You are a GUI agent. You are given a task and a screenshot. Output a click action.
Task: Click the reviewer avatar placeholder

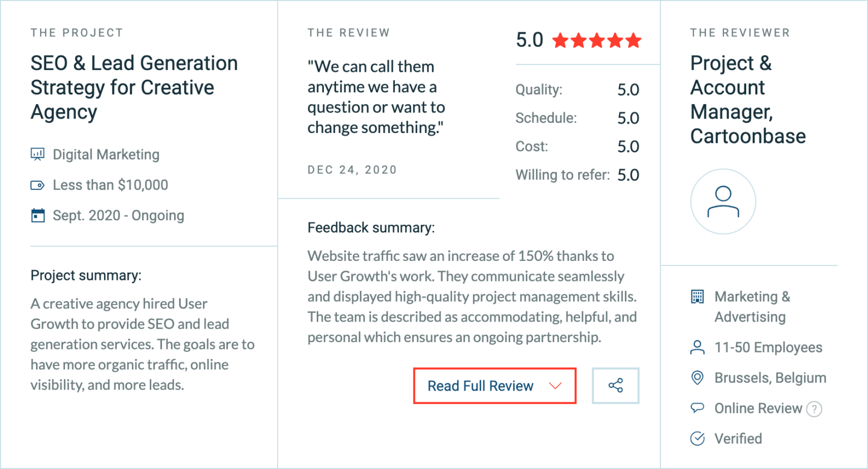click(723, 201)
